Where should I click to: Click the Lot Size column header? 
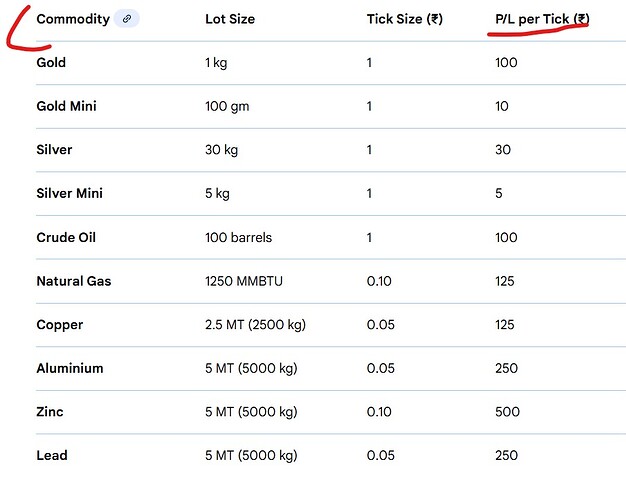[230, 19]
